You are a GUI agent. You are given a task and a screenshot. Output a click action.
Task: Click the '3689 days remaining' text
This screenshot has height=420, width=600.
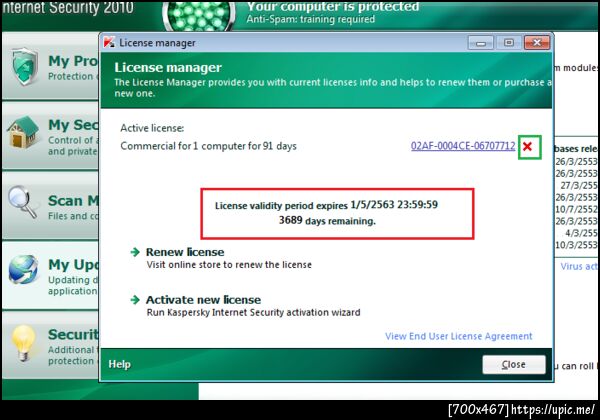[x=327, y=220]
